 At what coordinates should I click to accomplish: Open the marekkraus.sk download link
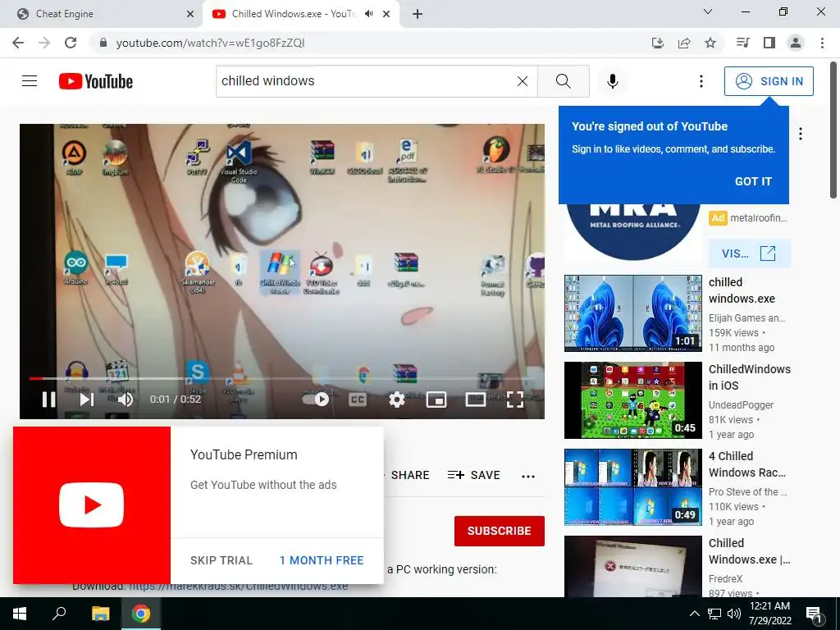click(239, 586)
